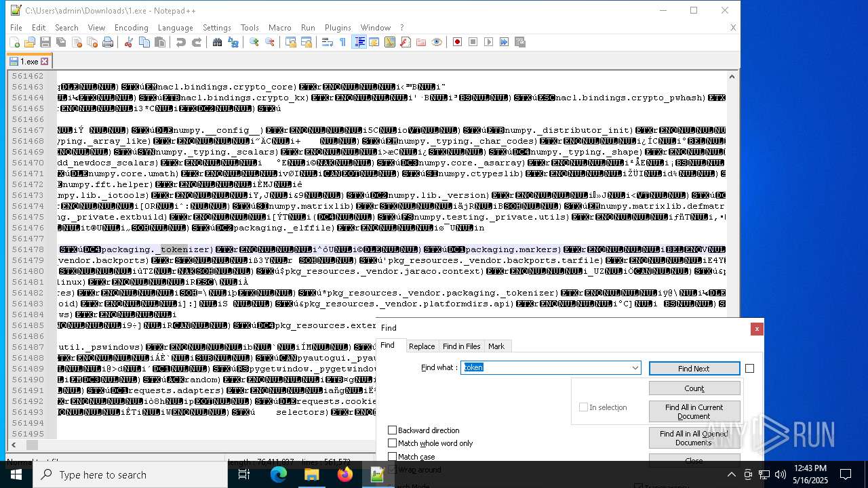The height and width of the screenshot is (488, 868).
Task: Zoom out using the toolbar magnifier
Action: (x=270, y=42)
